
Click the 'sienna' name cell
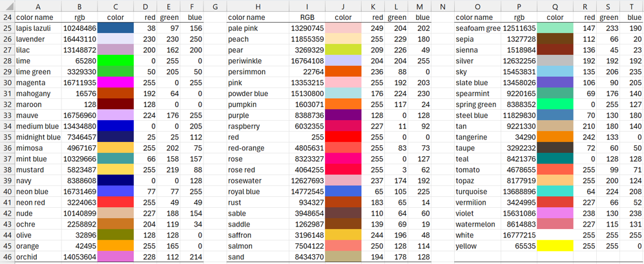tap(477, 50)
